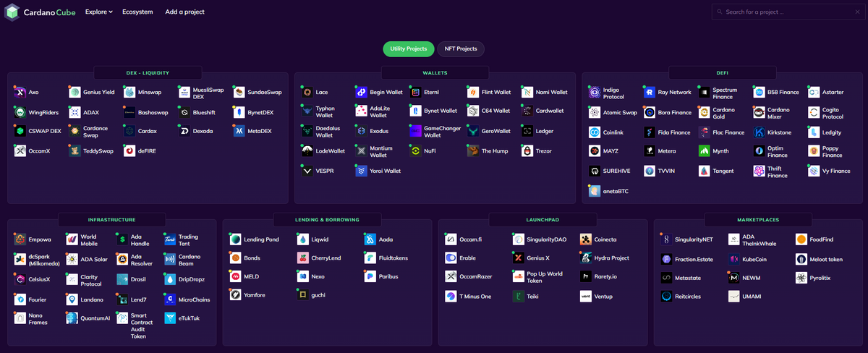The image size is (868, 353).
Task: Open the Cardano Mixer project
Action: coord(773,112)
